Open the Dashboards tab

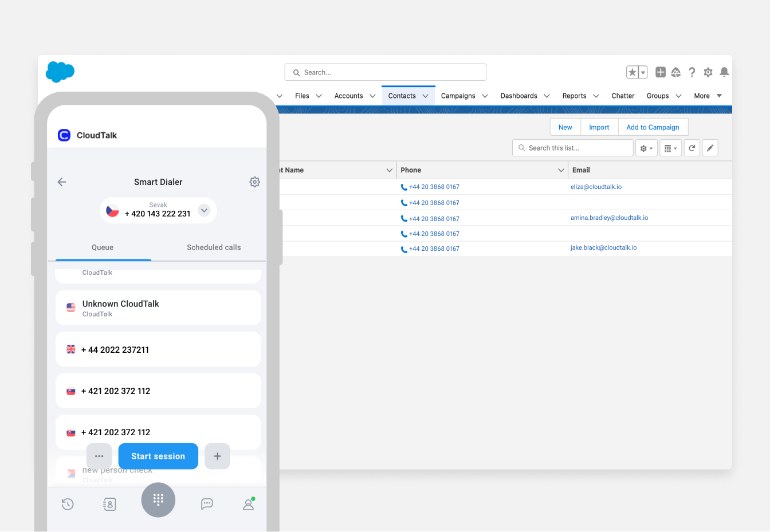coord(518,96)
